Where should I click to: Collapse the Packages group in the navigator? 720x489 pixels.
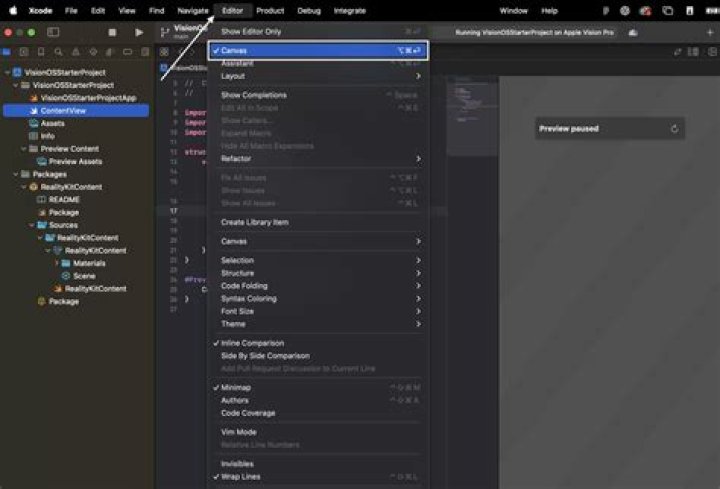16,174
